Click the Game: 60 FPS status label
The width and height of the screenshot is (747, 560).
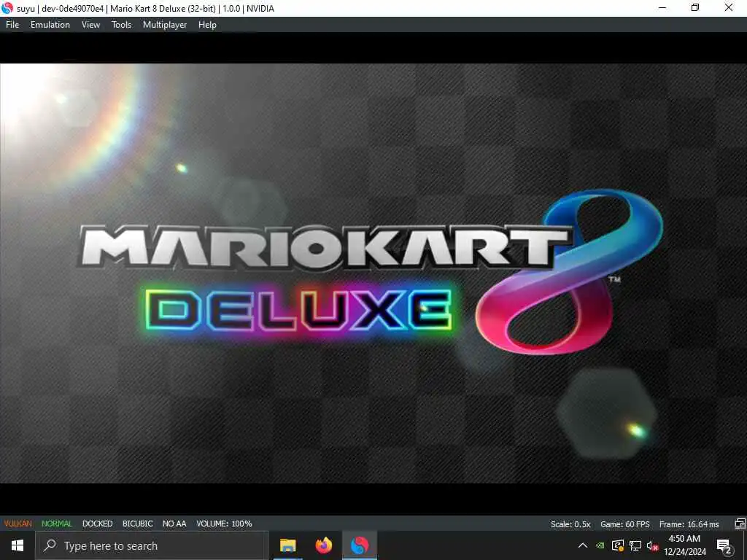(x=624, y=524)
